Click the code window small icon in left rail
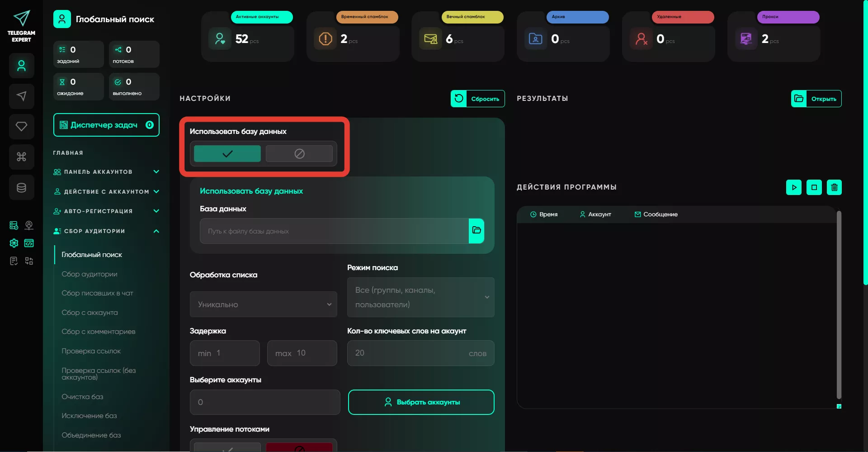Image resolution: width=868 pixels, height=452 pixels. pyautogui.click(x=29, y=243)
